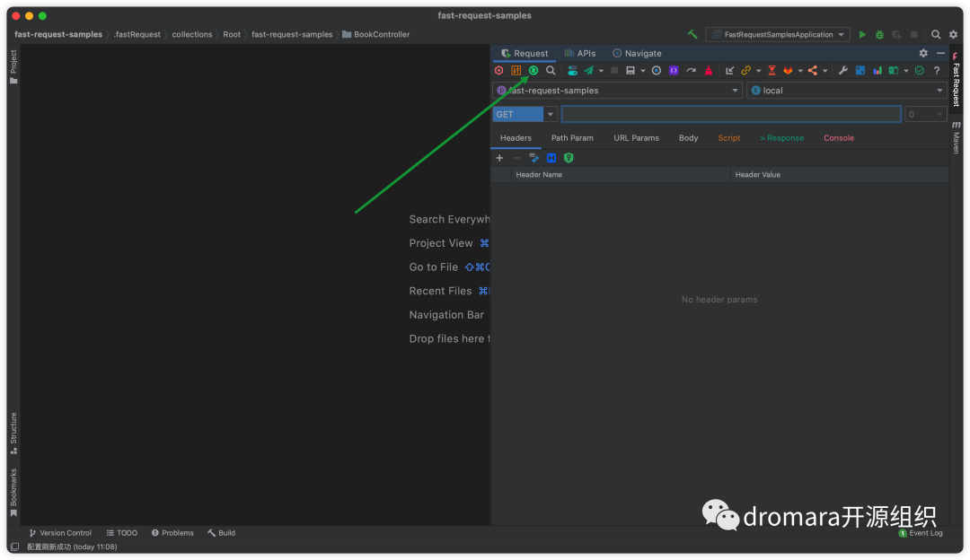This screenshot has width=970, height=560.
Task: Clear with the red broom icon
Action: 709,71
